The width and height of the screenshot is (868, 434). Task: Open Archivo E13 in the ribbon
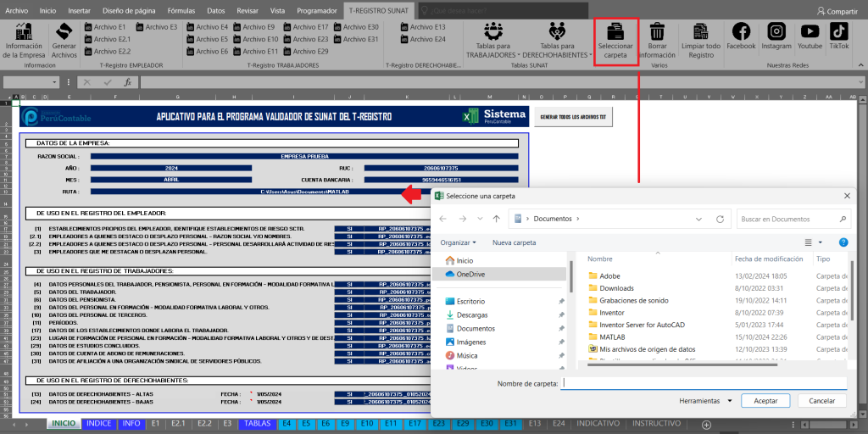tap(424, 26)
